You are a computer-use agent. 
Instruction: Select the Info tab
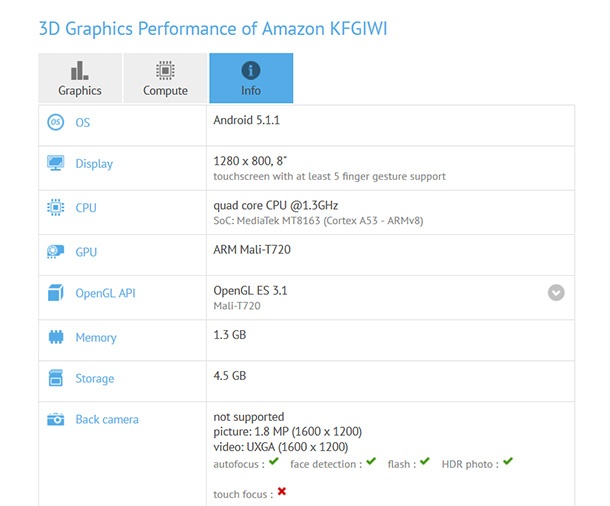(x=251, y=78)
